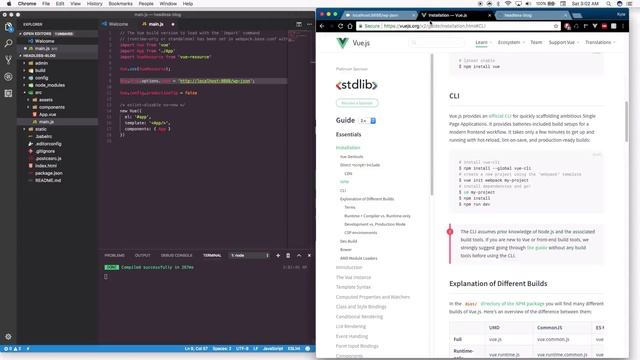Image resolution: width=640 pixels, height=360 pixels.
Task: Close the VS Code terminal panel
Action: (309, 256)
